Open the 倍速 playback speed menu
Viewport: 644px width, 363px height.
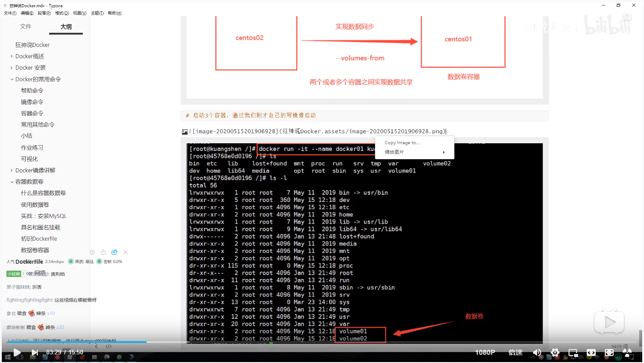pos(515,353)
